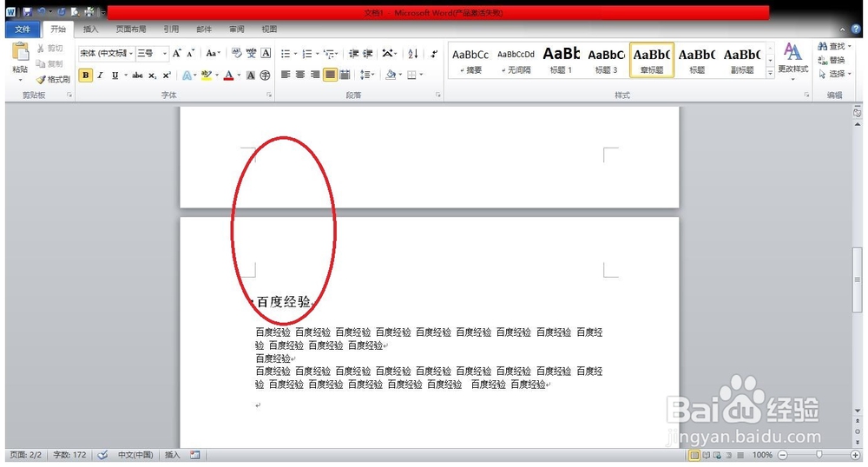
Task: Apply red font color
Action: click(228, 76)
